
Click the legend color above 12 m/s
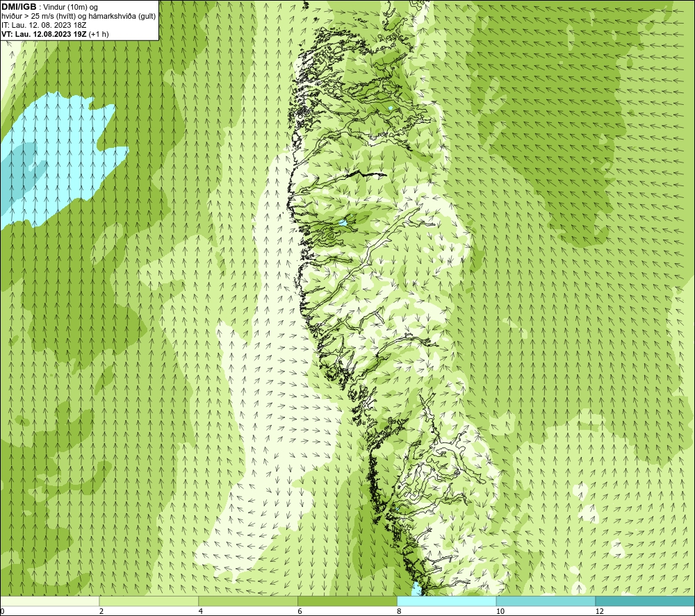(x=646, y=601)
